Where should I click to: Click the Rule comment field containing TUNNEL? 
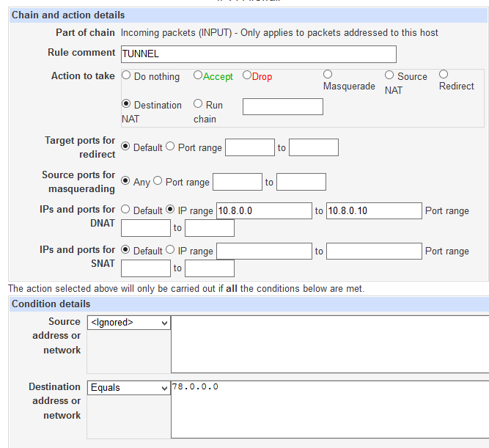(x=258, y=54)
